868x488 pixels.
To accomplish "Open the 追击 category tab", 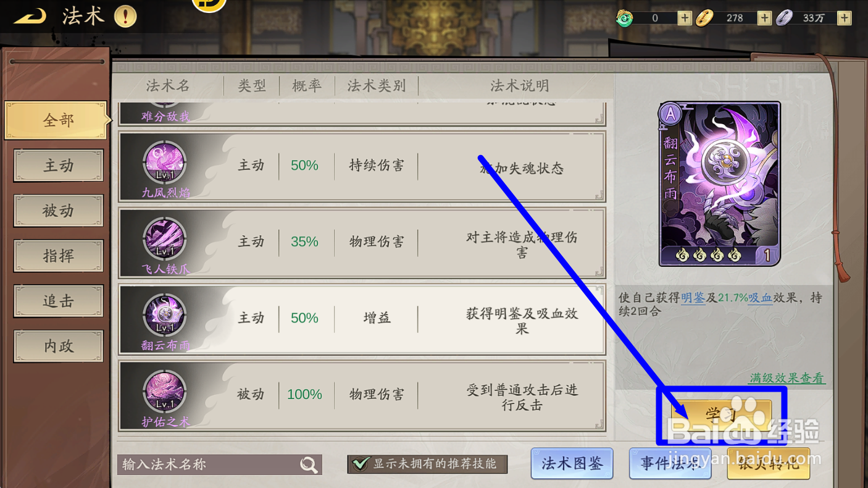I will [x=59, y=301].
